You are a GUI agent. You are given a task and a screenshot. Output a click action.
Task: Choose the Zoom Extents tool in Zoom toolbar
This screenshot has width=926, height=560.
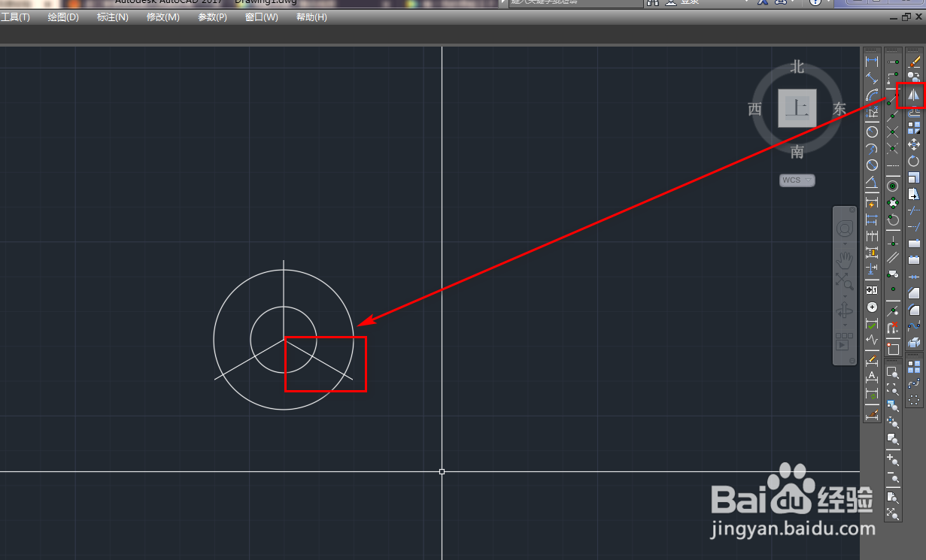coord(893,514)
